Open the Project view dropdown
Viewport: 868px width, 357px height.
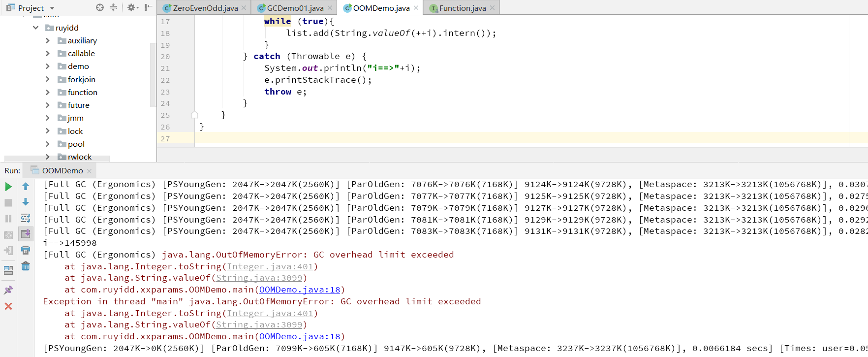pos(52,8)
